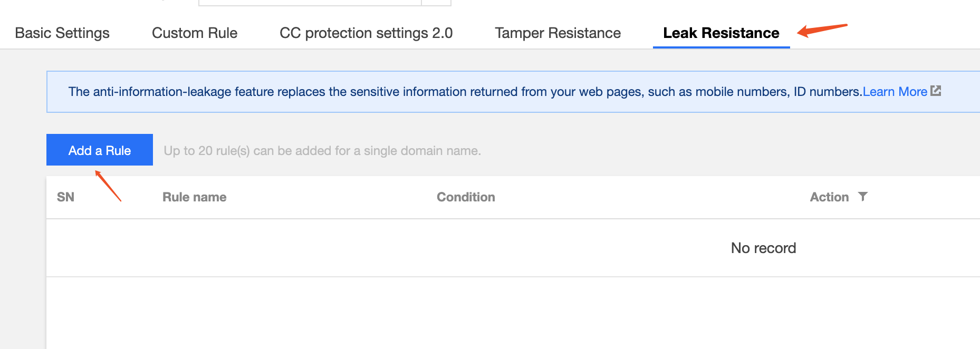Click the blank area below the rules table

(x=513, y=313)
